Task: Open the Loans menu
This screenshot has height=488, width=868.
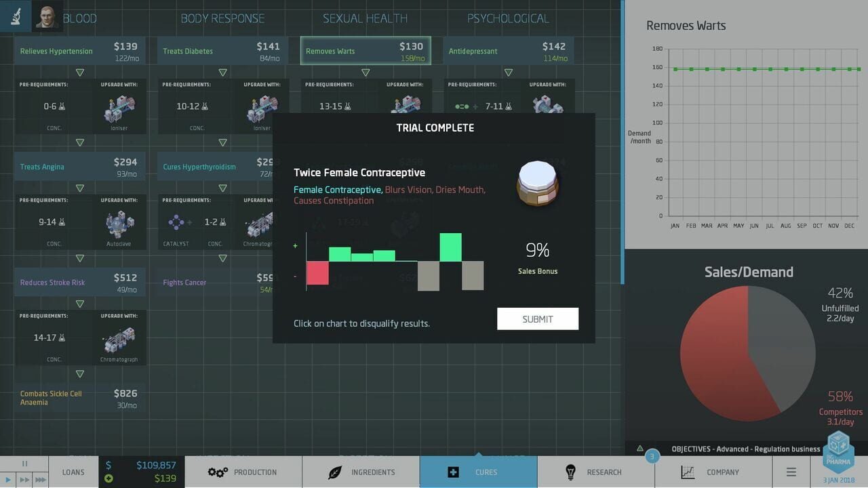Action: (x=74, y=472)
